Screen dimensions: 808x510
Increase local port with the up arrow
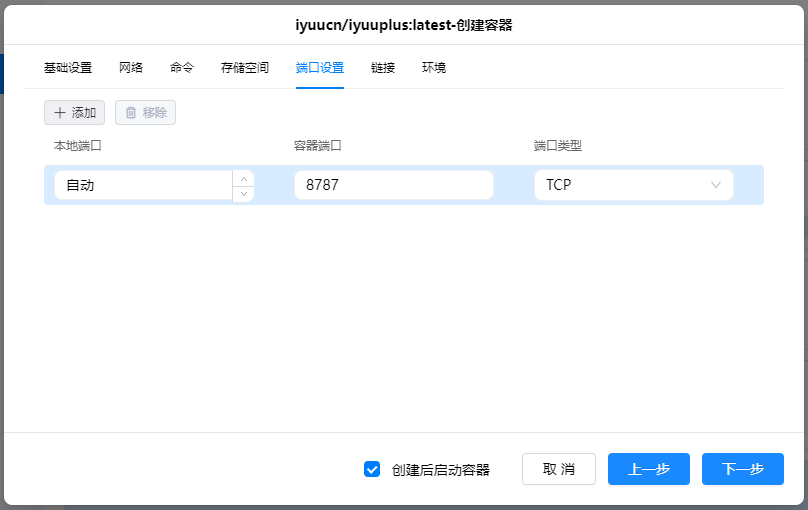(x=243, y=178)
